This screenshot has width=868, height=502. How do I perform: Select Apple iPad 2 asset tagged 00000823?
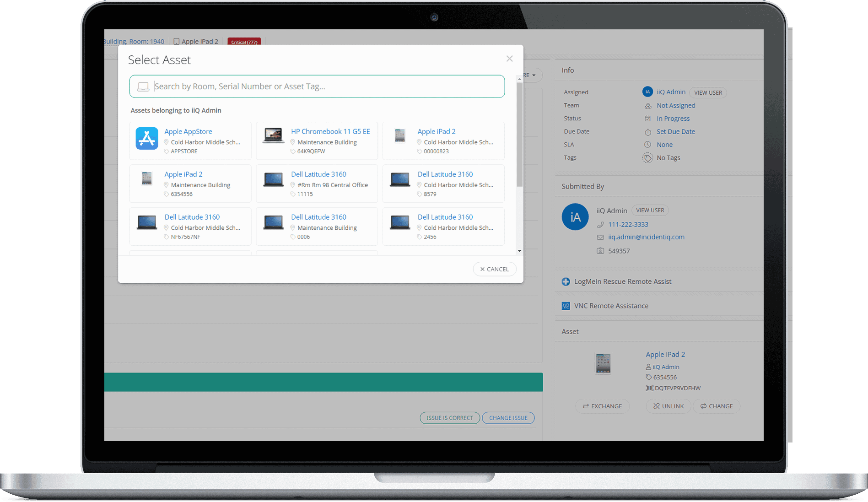point(443,141)
